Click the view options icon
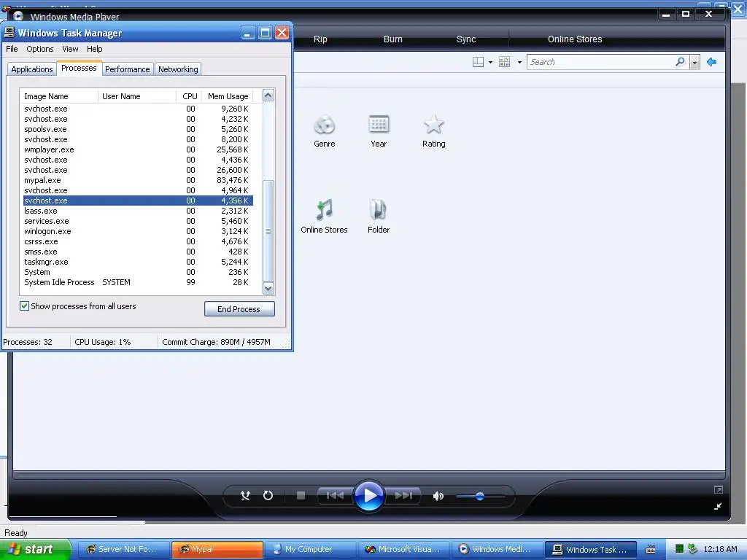This screenshot has width=747, height=560. tap(505, 62)
